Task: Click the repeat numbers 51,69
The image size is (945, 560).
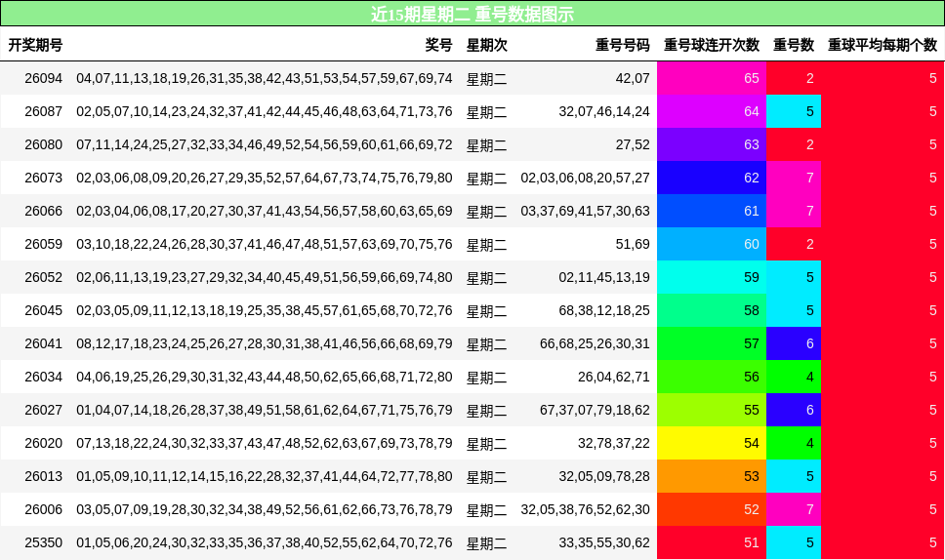Action: (633, 244)
